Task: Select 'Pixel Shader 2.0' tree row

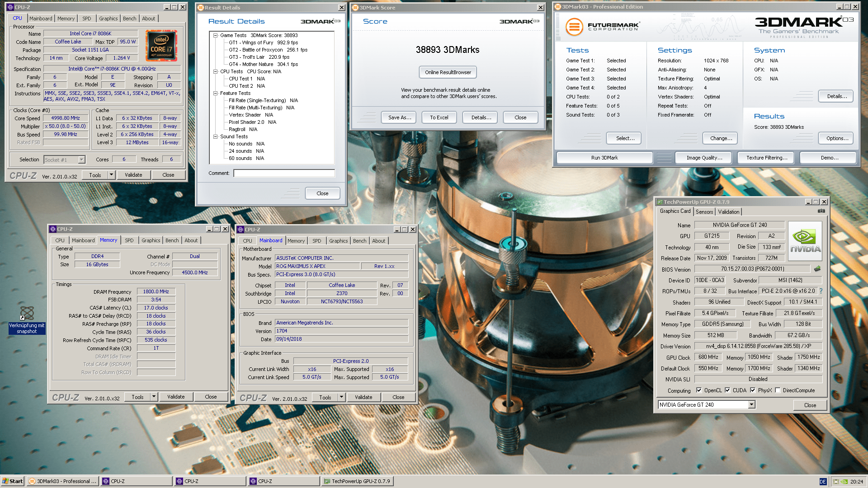Action: [252, 122]
